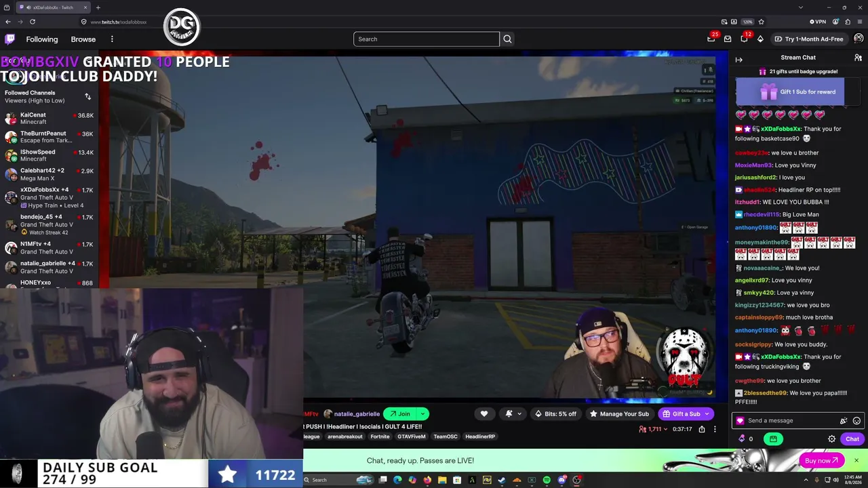Viewport: 868px width, 488px height.
Task: Open the emote picker smiley icon
Action: pyautogui.click(x=856, y=421)
